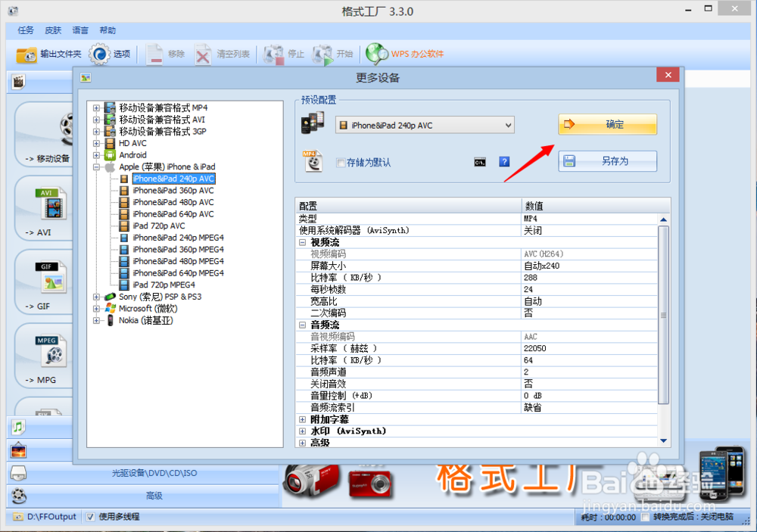The width and height of the screenshot is (757, 532).
Task: Collapse the Apple (苹果) iPhone & iPad node
Action: tap(97, 167)
